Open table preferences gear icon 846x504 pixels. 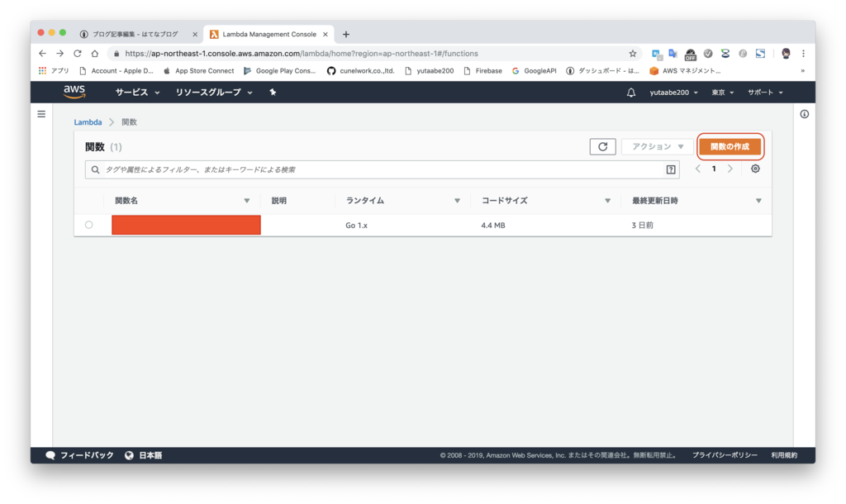point(755,169)
